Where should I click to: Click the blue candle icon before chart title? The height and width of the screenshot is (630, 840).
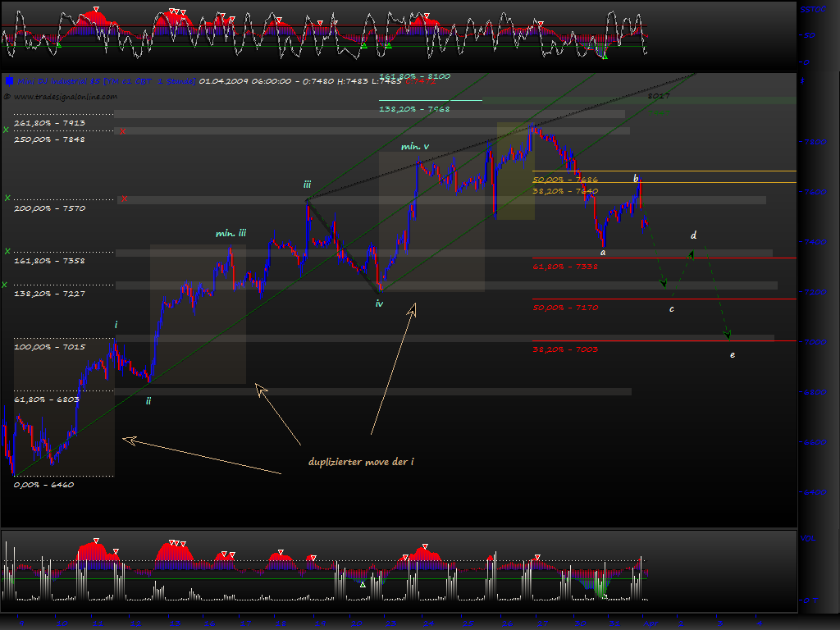tap(9, 81)
